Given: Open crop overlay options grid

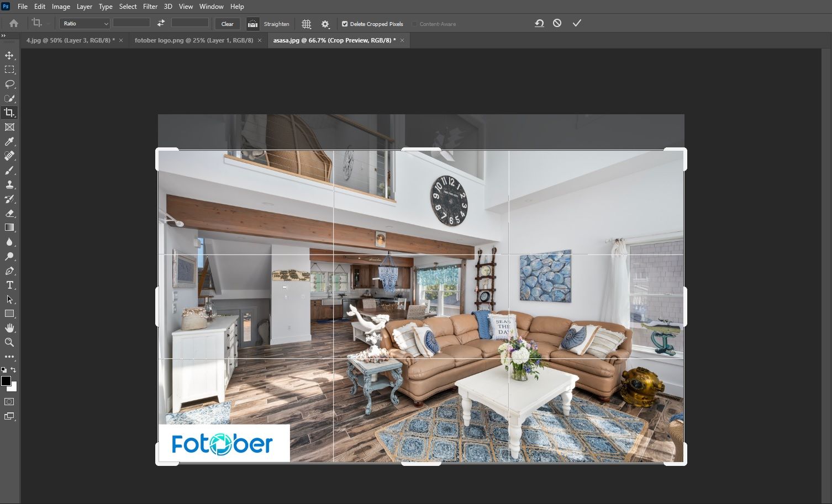Looking at the screenshot, I should click(x=307, y=24).
